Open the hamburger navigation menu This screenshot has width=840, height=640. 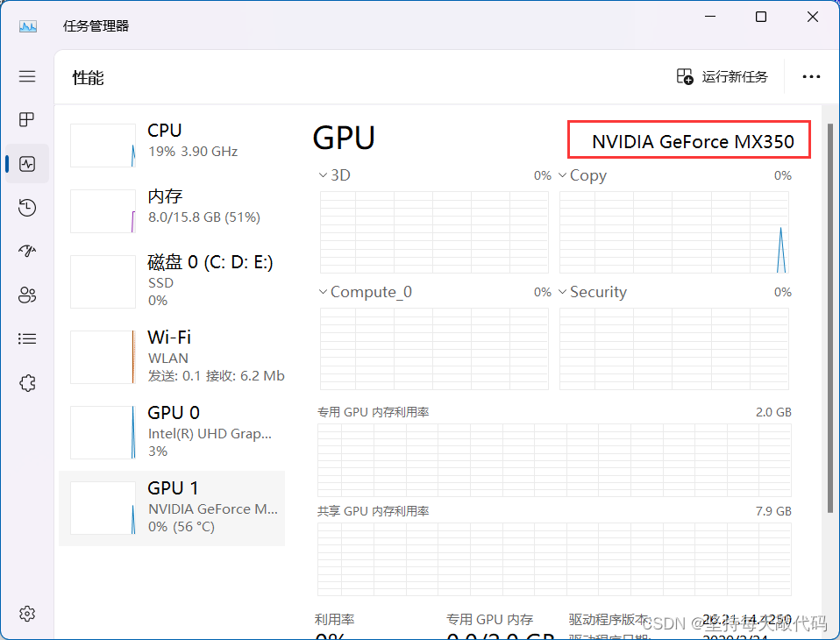click(x=27, y=76)
